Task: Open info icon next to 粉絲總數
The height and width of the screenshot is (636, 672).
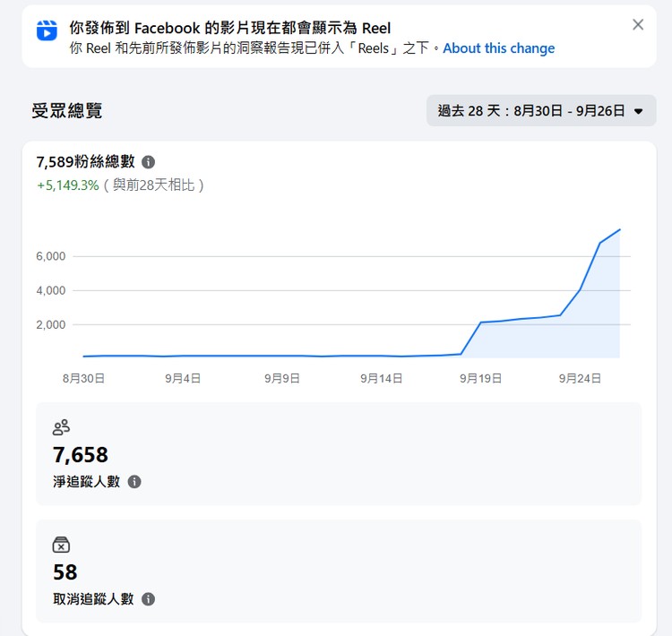Action: [148, 162]
